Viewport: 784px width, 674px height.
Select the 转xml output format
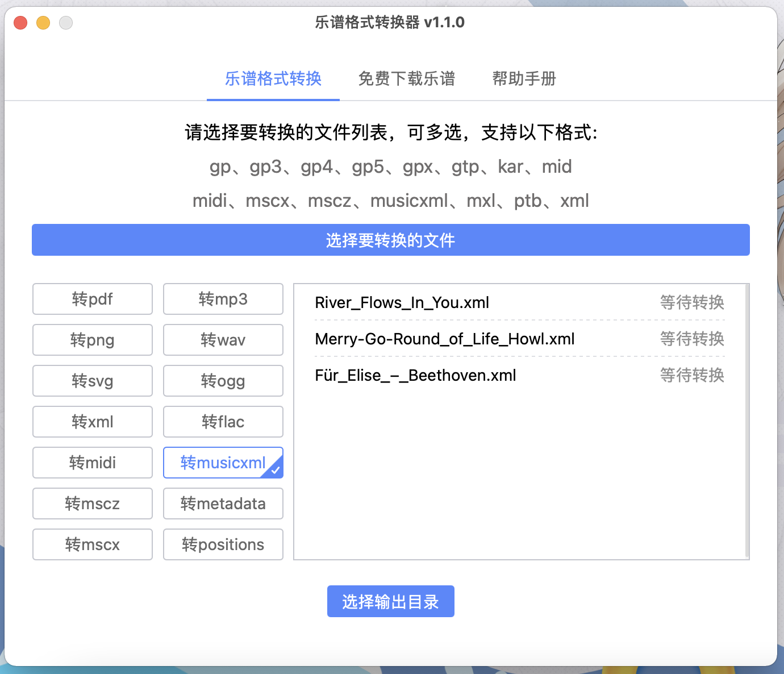[x=92, y=421]
